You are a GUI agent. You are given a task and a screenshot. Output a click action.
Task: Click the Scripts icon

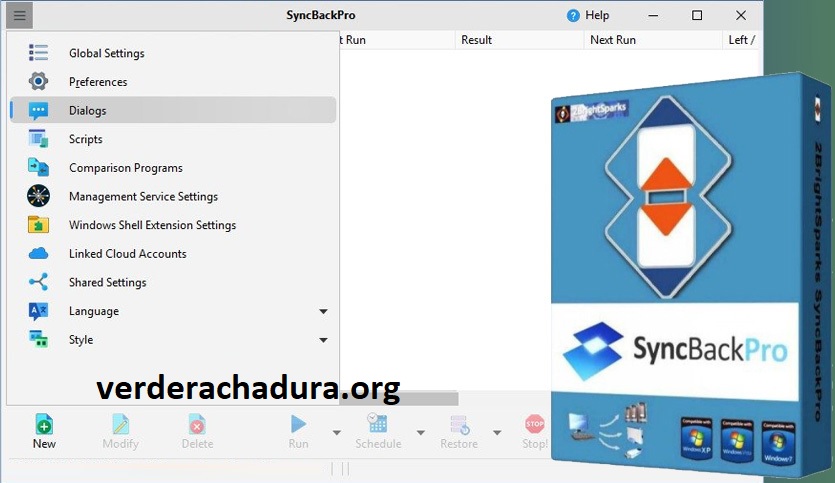[x=38, y=139]
